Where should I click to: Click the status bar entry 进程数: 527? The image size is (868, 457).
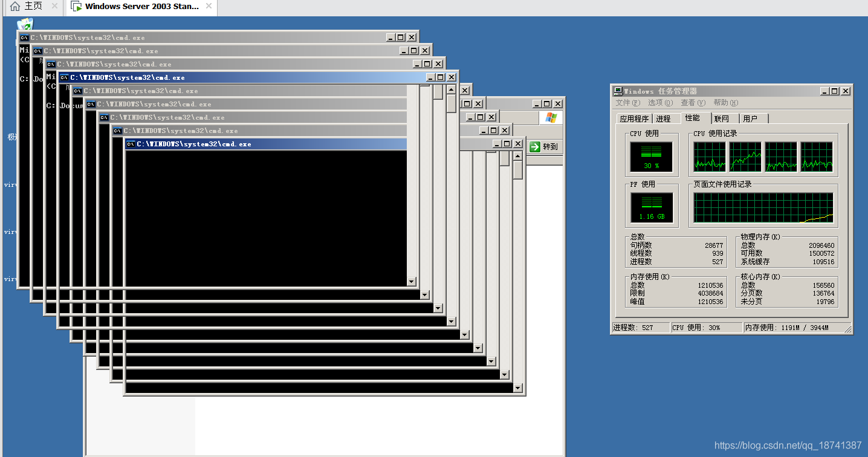[x=641, y=328]
